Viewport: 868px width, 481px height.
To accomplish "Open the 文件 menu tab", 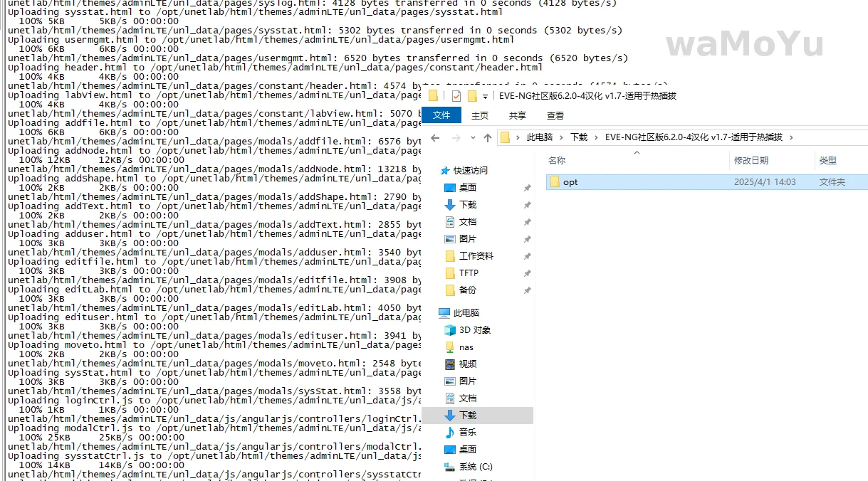I will click(x=441, y=115).
